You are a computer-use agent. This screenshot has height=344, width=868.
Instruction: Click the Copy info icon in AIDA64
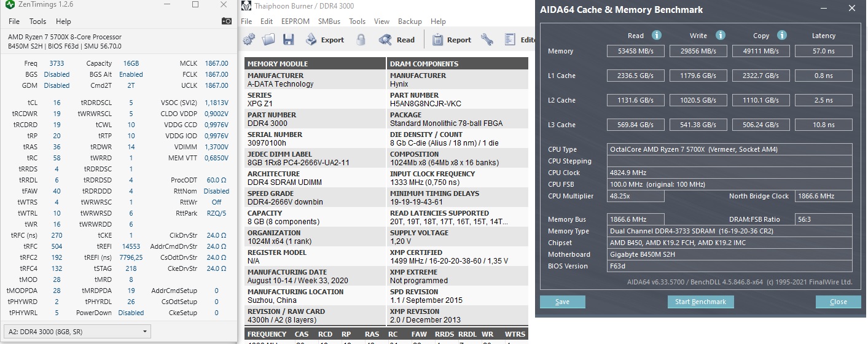(x=782, y=36)
